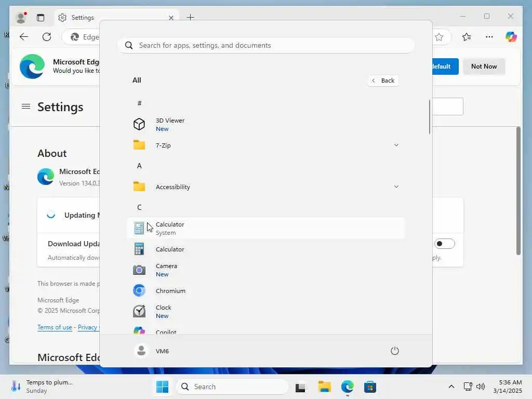Open the VM6 user account avatar

[x=141, y=351]
